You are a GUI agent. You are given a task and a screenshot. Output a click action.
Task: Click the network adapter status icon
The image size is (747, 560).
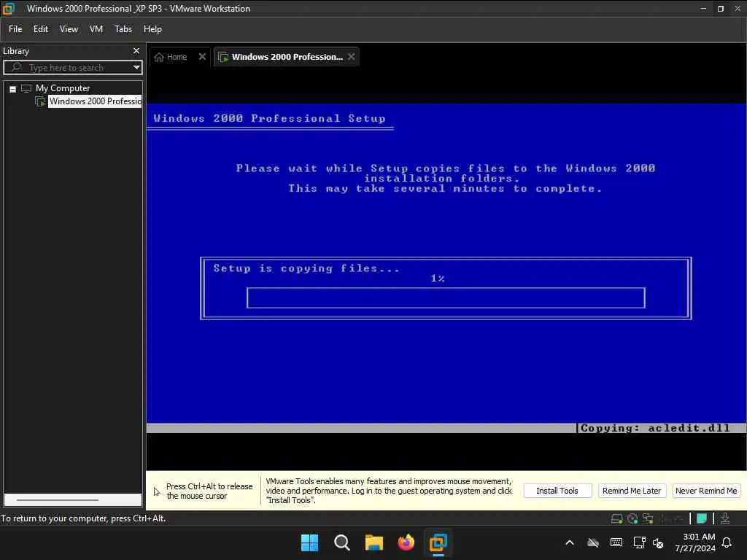point(648,518)
